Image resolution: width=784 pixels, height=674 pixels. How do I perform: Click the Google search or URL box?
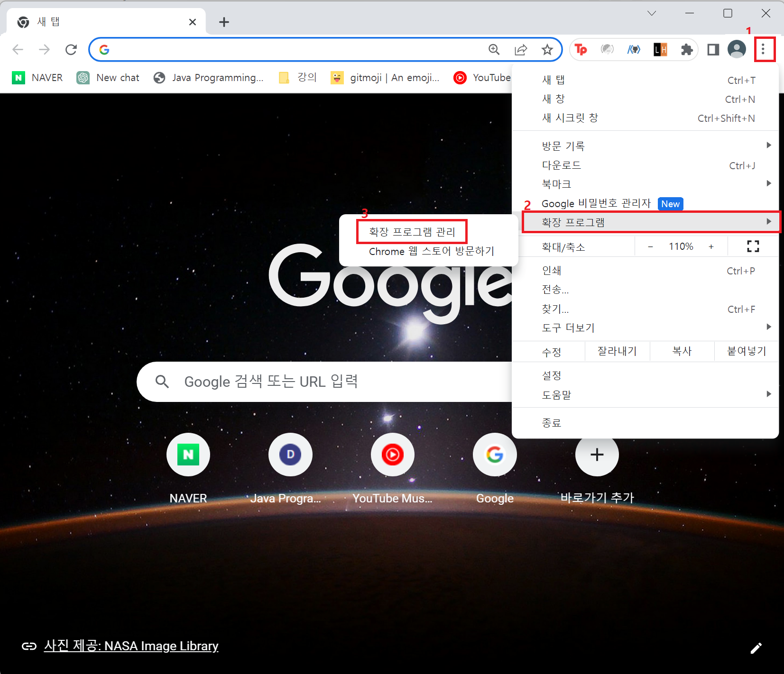coord(324,382)
